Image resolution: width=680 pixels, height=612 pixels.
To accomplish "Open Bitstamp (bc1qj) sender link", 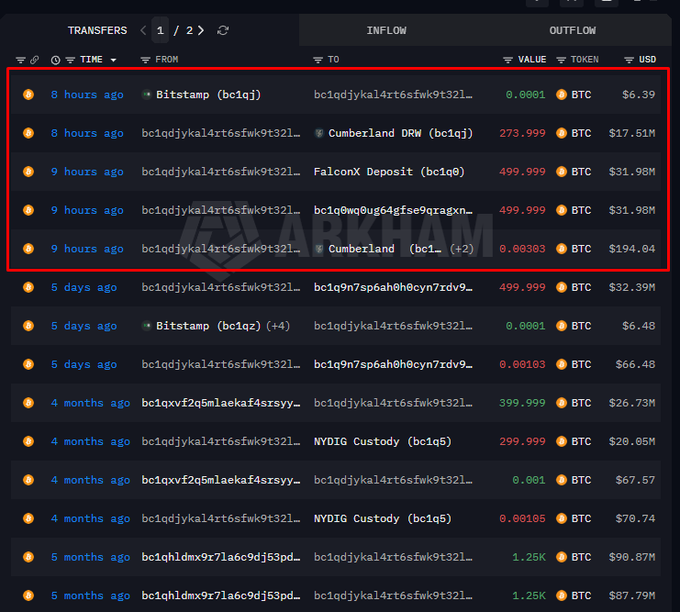I will click(x=208, y=95).
